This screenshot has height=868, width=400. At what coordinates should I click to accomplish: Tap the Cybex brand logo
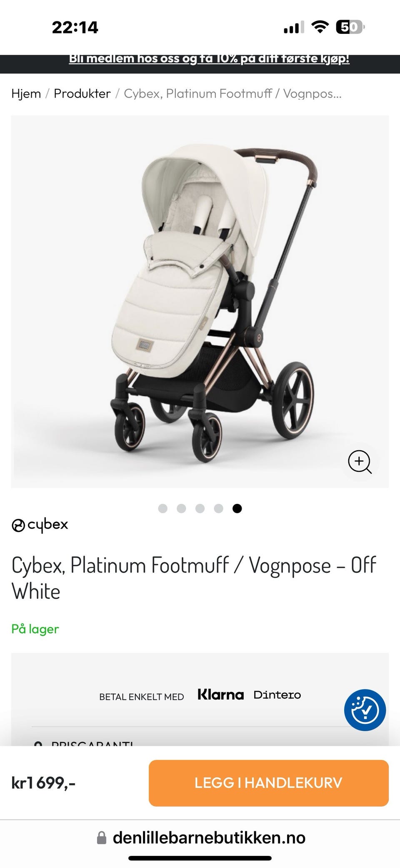(x=40, y=525)
